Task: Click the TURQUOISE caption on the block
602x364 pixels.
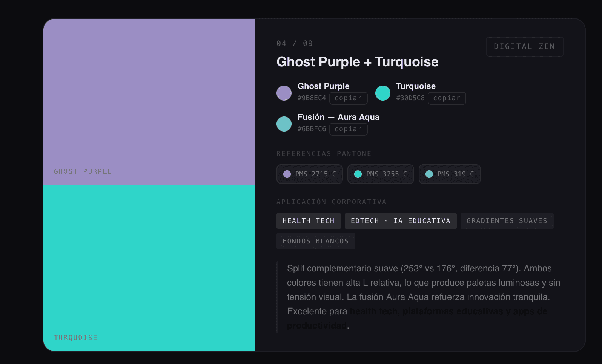Action: 76,338
